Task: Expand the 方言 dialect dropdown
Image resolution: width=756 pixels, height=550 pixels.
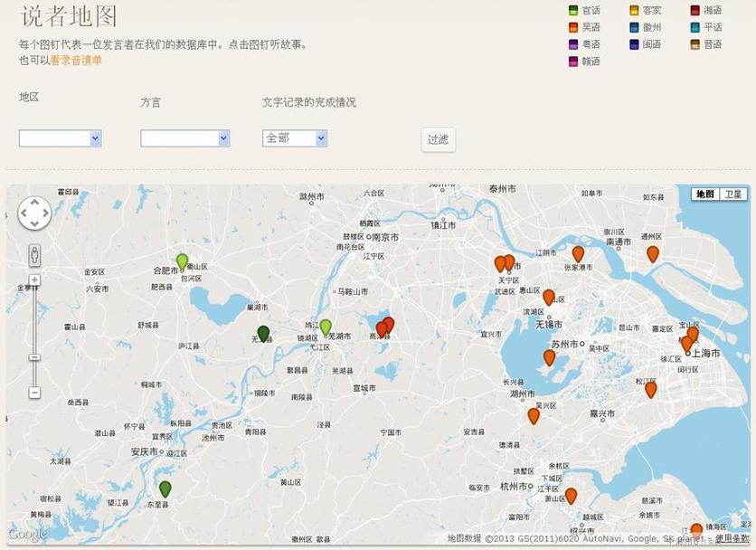Action: pos(184,138)
